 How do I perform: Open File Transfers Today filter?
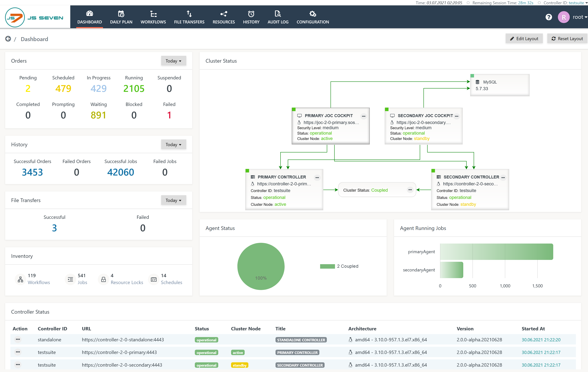point(173,200)
